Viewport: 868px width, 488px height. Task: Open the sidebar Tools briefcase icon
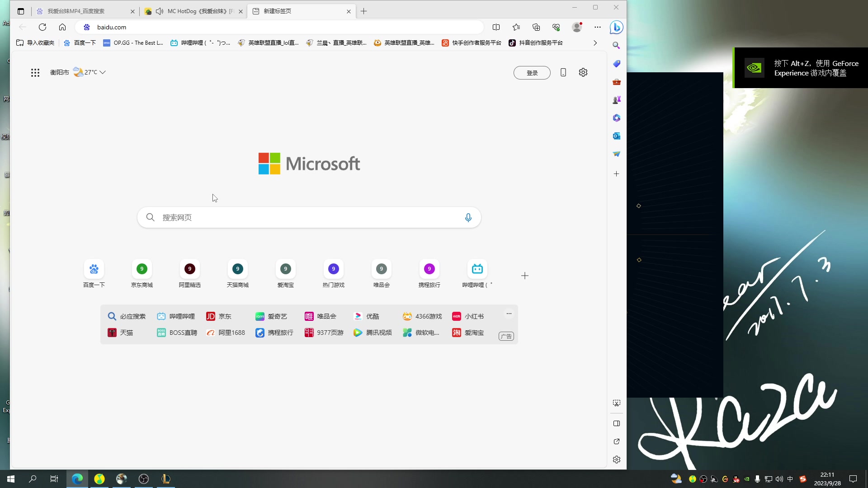(x=616, y=82)
